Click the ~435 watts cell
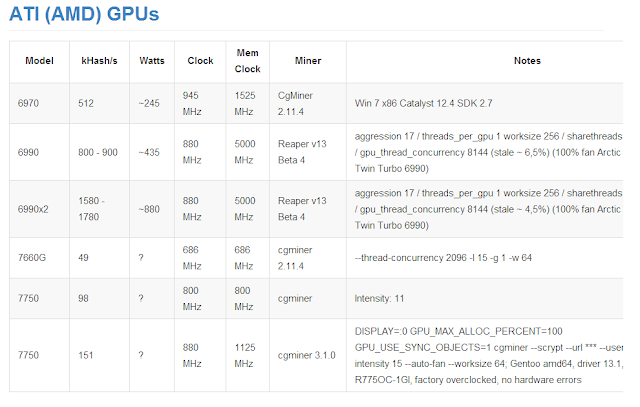This screenshot has width=640, height=407. coord(149,152)
